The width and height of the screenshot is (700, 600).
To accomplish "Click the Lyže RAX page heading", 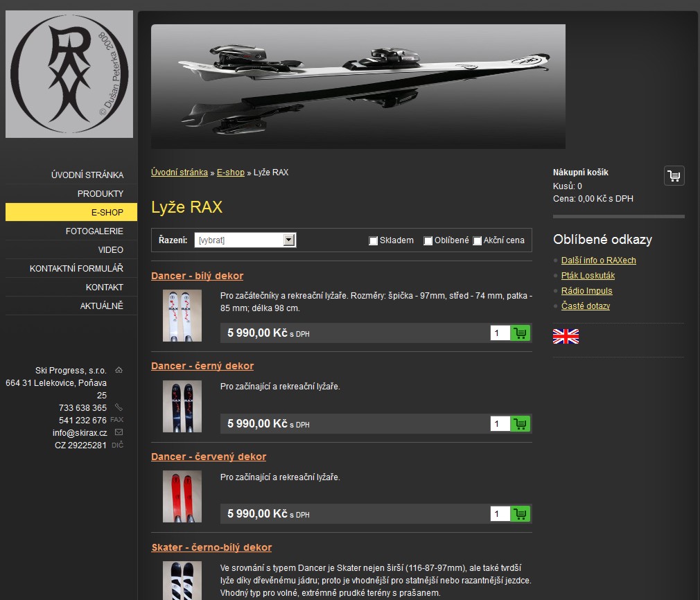I will pyautogui.click(x=186, y=207).
